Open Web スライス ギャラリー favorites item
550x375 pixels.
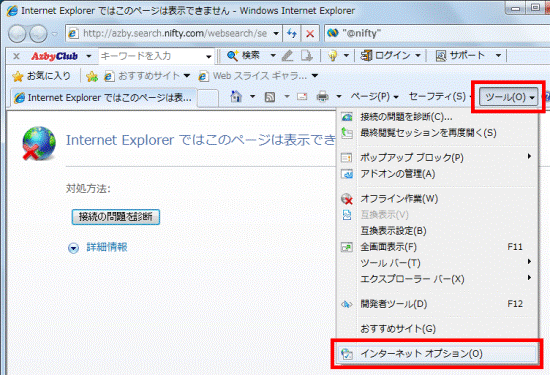pyautogui.click(x=259, y=76)
